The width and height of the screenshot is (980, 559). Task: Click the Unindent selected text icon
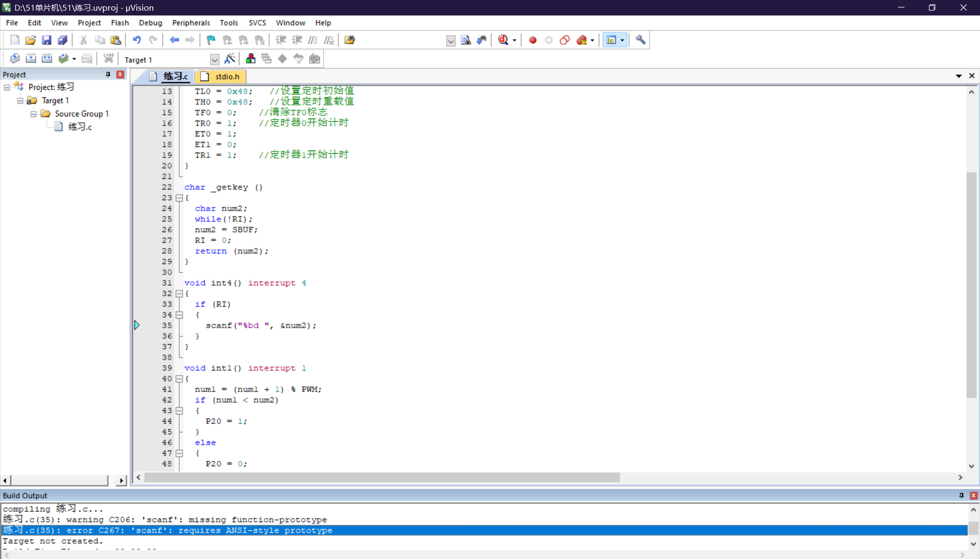coord(297,40)
